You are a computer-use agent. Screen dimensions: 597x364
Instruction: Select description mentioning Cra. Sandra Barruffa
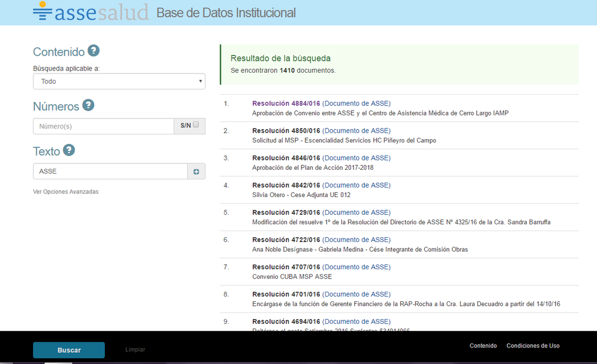click(x=402, y=222)
